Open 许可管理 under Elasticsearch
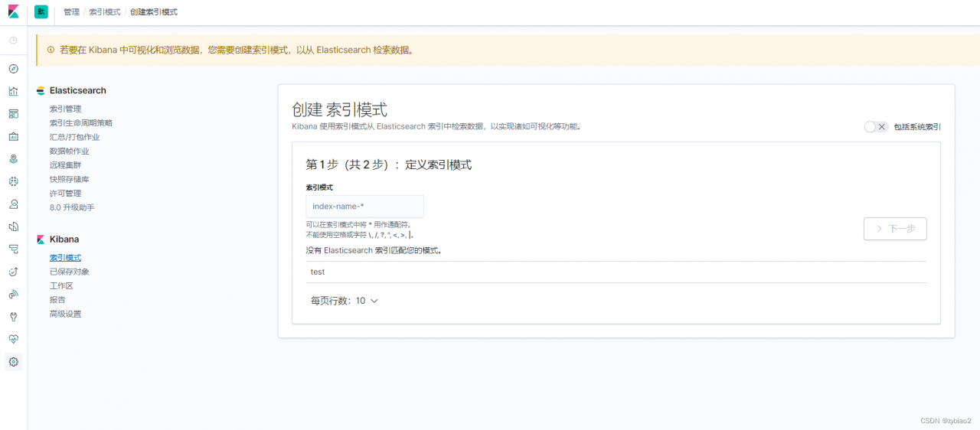This screenshot has height=430, width=980. click(x=65, y=193)
